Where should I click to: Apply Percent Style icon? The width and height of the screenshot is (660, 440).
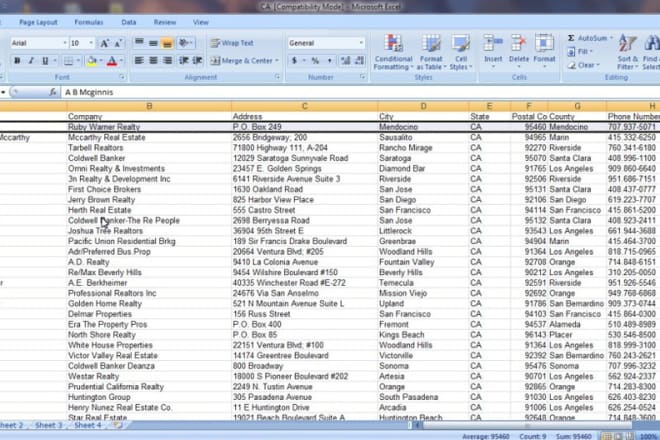pos(315,61)
